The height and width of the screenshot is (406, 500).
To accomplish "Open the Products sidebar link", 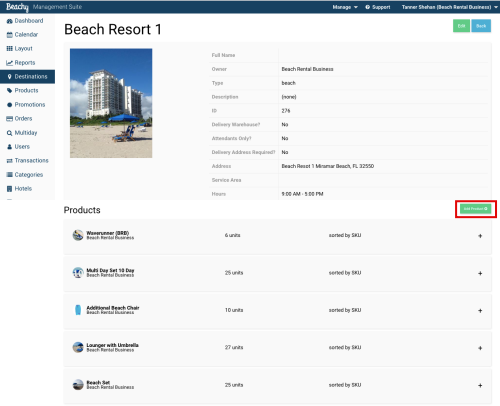I will (27, 91).
